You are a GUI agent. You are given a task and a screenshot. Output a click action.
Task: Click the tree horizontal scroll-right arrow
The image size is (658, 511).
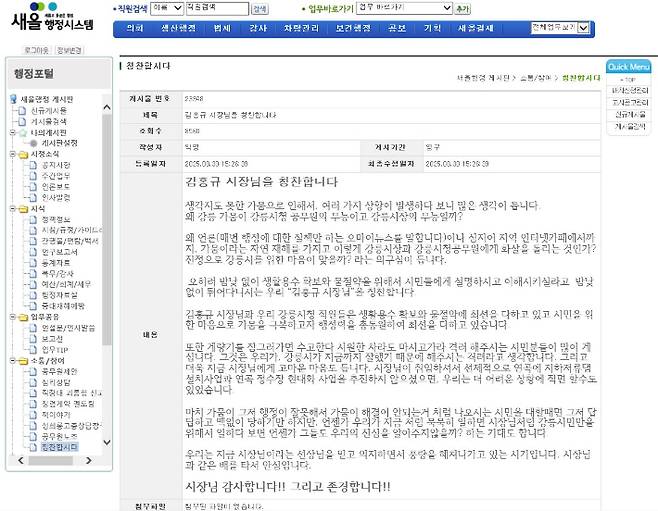tap(89, 460)
